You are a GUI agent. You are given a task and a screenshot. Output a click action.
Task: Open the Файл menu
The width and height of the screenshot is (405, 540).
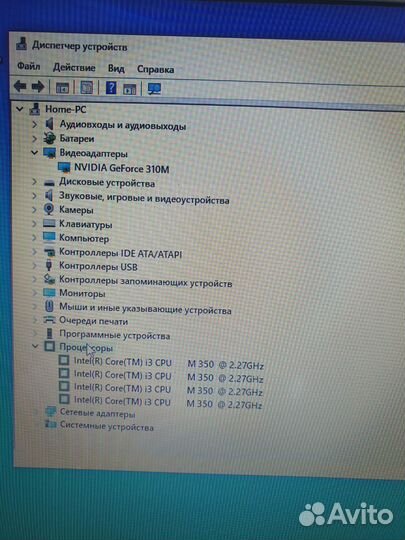click(29, 66)
